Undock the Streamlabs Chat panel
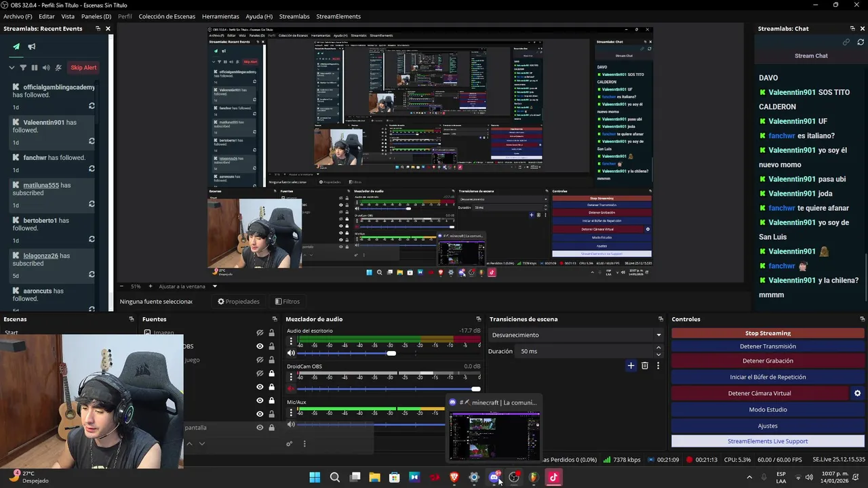The height and width of the screenshot is (488, 868). coord(852,28)
